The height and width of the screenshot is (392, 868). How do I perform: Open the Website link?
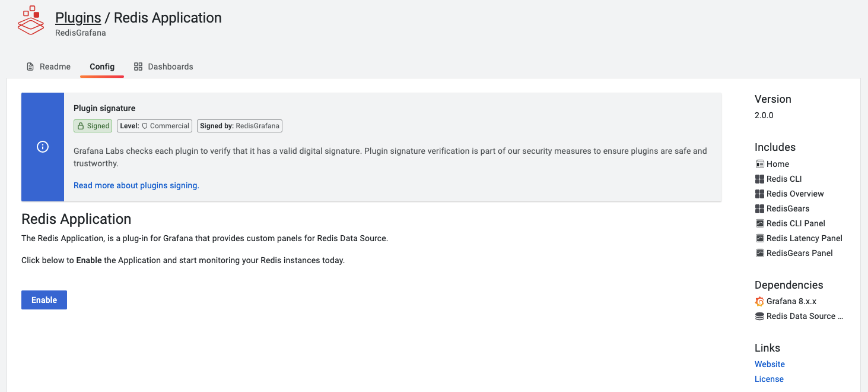tap(770, 364)
